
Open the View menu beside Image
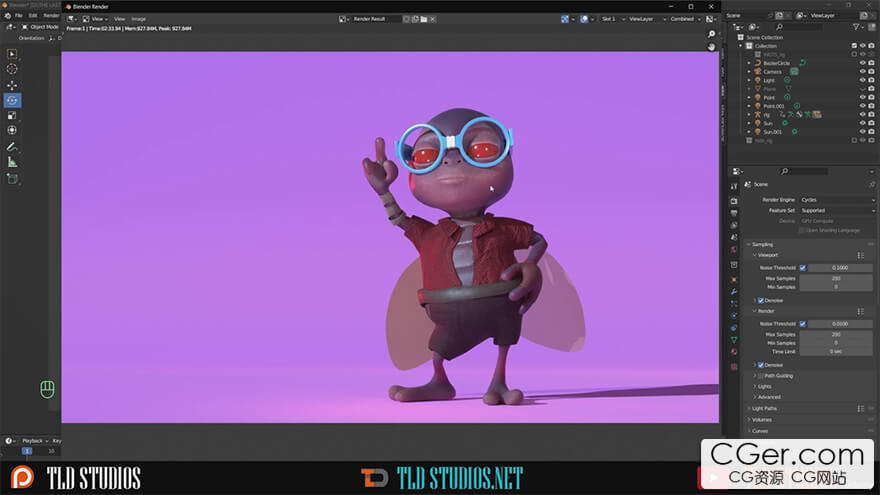click(120, 19)
